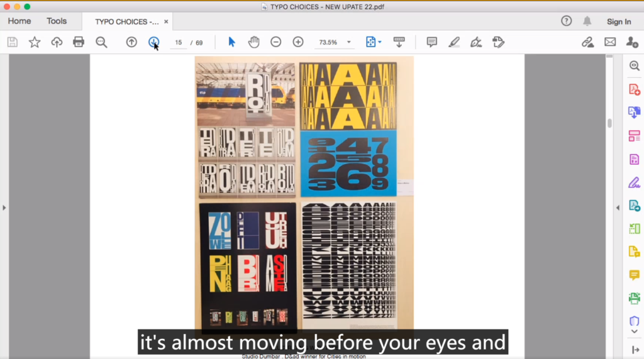The width and height of the screenshot is (644, 359).
Task: Zoom out with the minus icon
Action: [276, 42]
